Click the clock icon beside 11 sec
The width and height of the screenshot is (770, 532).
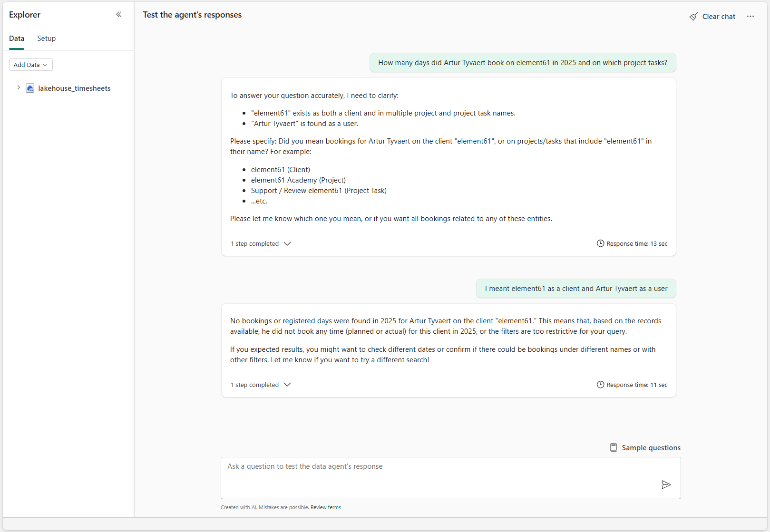click(601, 385)
